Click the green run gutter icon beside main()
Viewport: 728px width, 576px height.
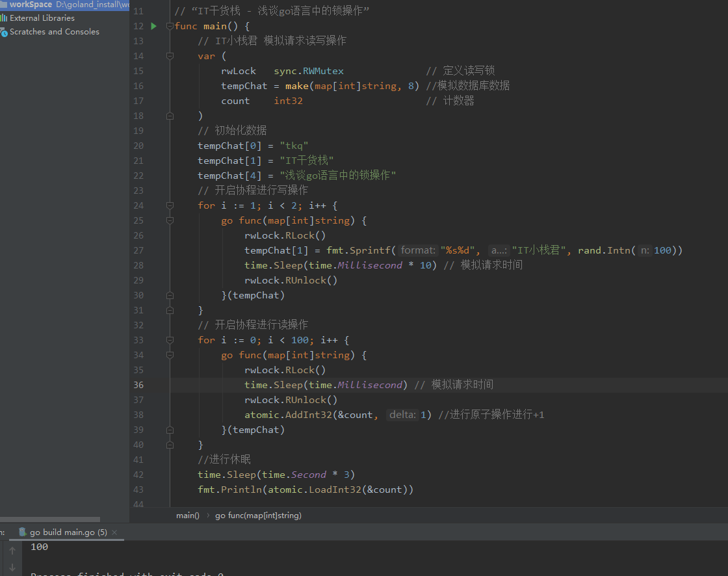pyautogui.click(x=154, y=26)
